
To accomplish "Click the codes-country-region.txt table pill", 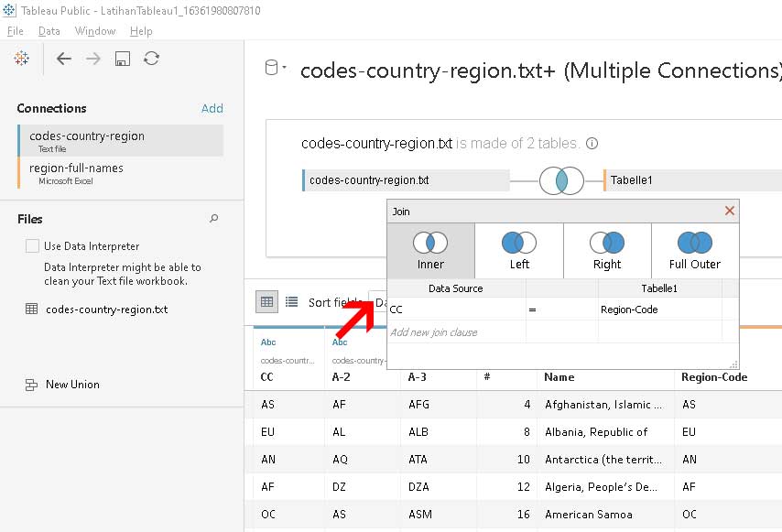I will 406,180.
